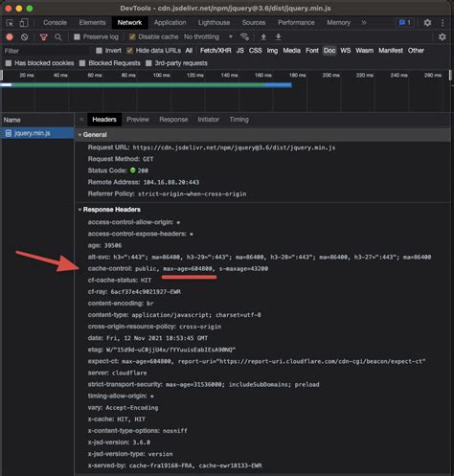Screen dimensions: 454x476
Task: Open the issues counter badge
Action: (405, 23)
